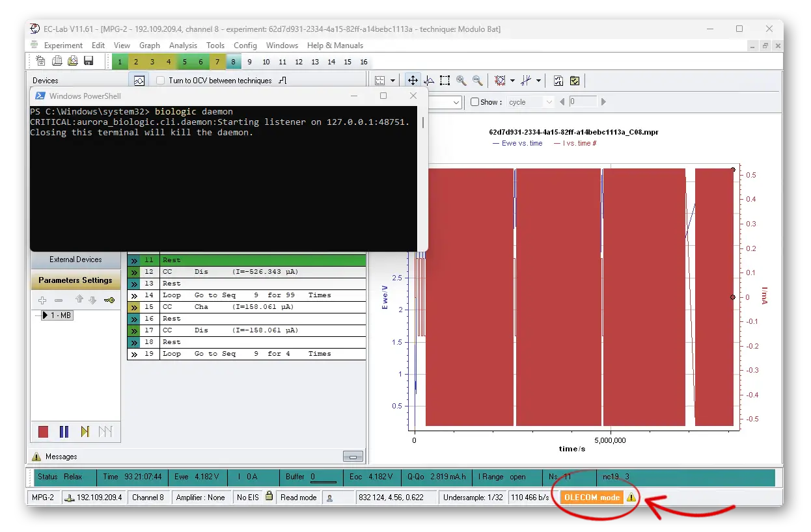
Task: Click the previous cycle left arrow
Action: coord(562,102)
